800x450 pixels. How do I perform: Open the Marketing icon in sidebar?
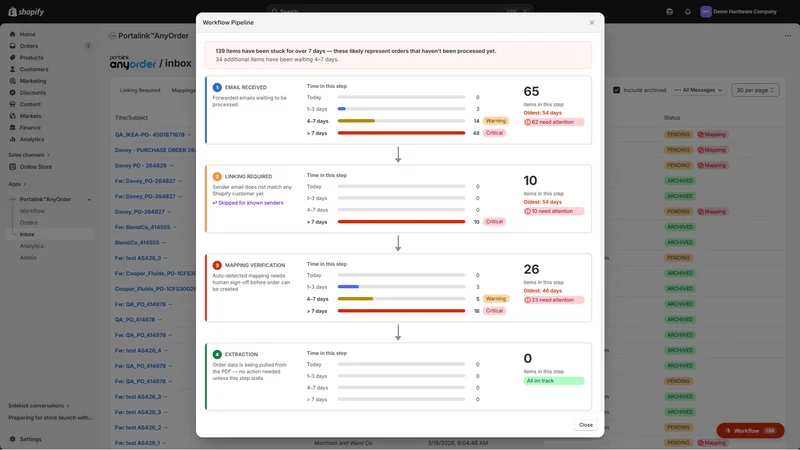(x=12, y=81)
